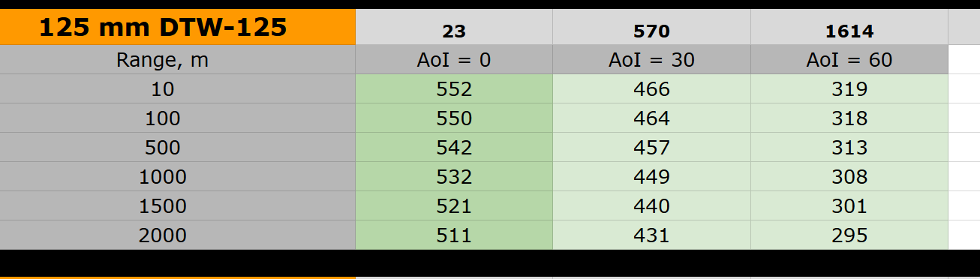Select the range cell labeled 500
Viewport: 980px width, 279px height.
[177, 148]
